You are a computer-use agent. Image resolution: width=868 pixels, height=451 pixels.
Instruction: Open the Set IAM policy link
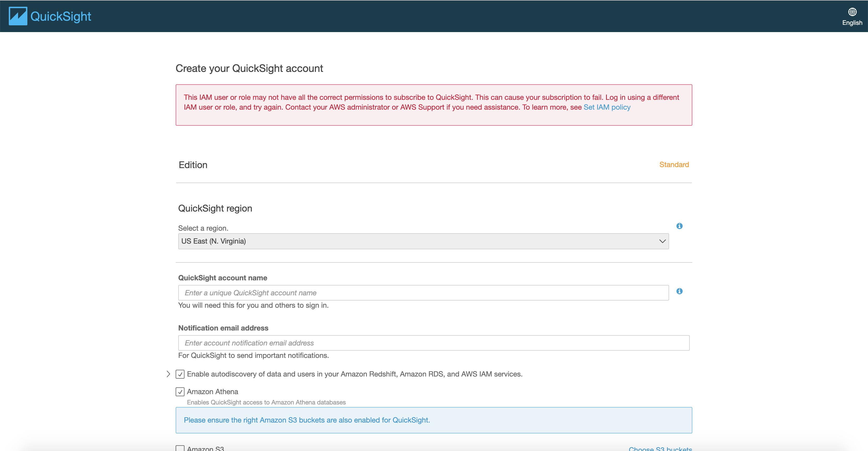(607, 107)
